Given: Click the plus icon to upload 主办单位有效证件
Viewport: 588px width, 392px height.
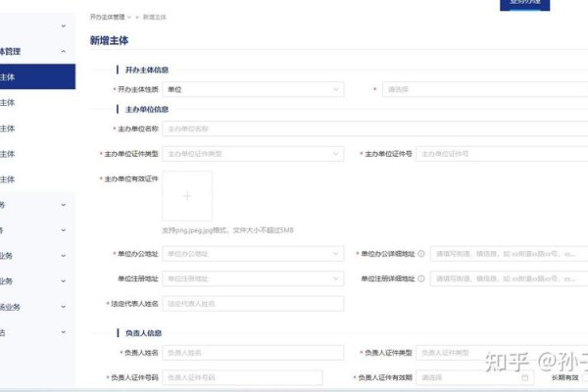Looking at the screenshot, I should 187,196.
